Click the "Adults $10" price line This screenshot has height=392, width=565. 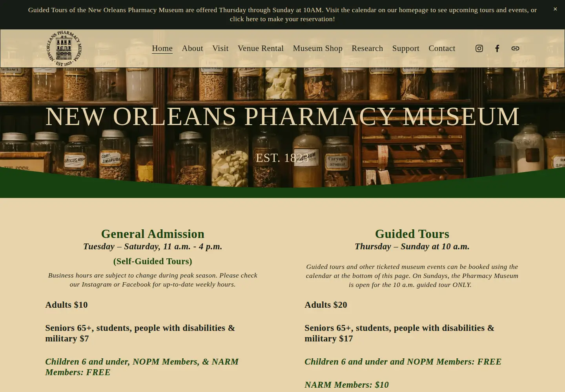(x=66, y=305)
